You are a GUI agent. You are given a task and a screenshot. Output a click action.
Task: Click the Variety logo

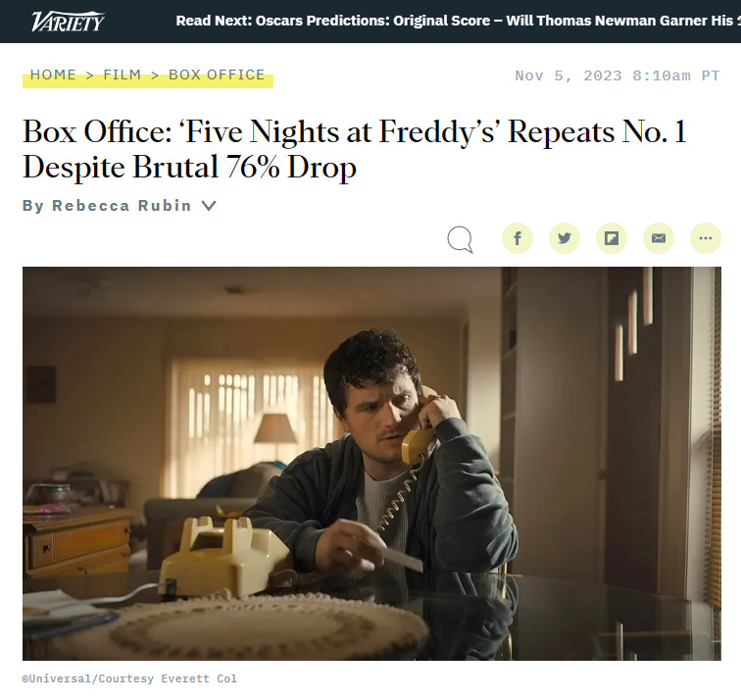[x=68, y=22]
